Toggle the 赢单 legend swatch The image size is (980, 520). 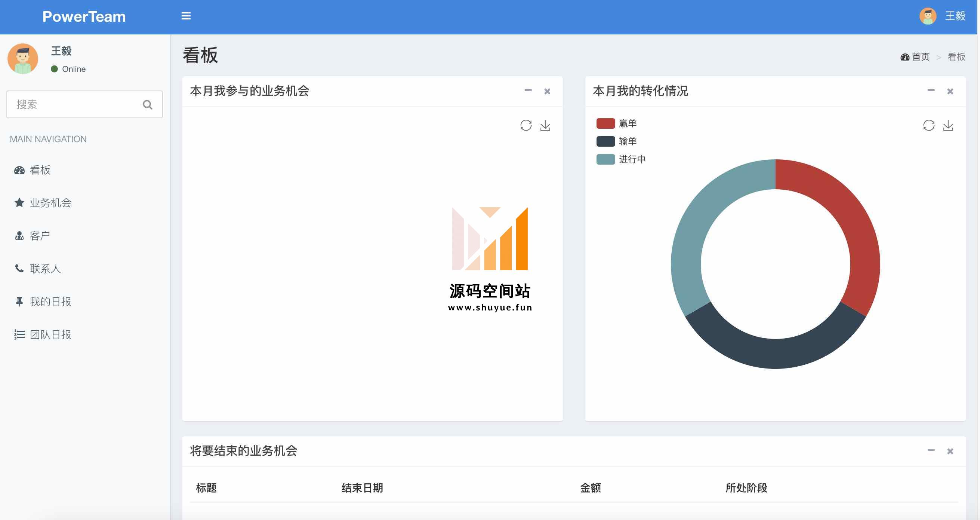[x=605, y=123]
